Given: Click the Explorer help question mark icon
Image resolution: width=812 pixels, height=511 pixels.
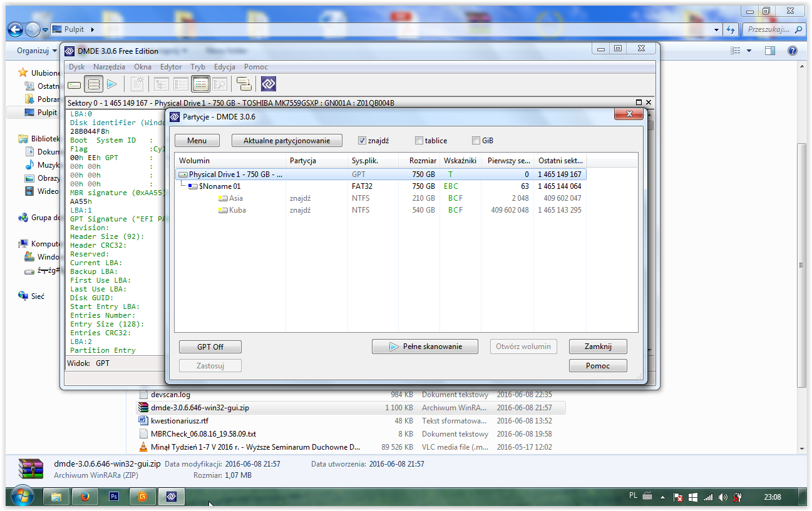Looking at the screenshot, I should click(x=792, y=51).
